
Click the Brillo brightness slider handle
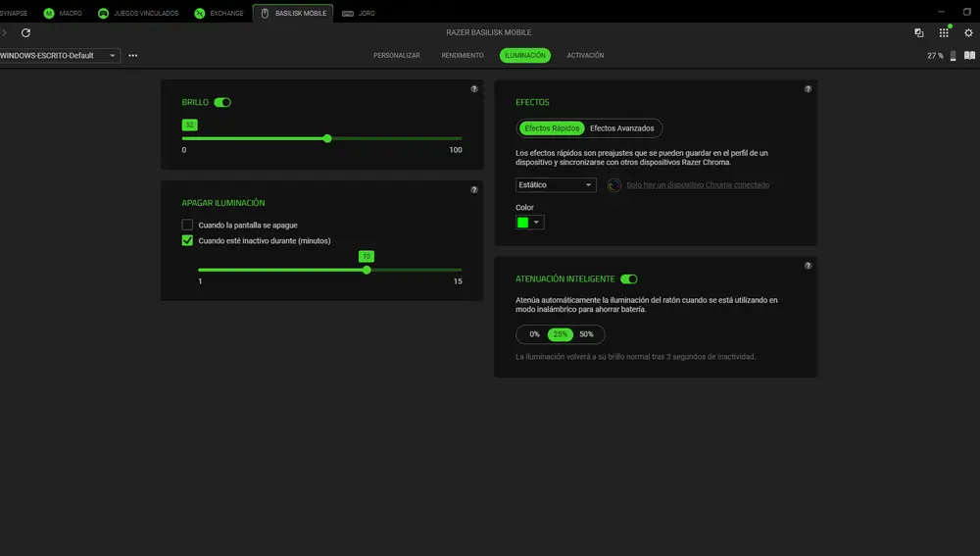(327, 138)
